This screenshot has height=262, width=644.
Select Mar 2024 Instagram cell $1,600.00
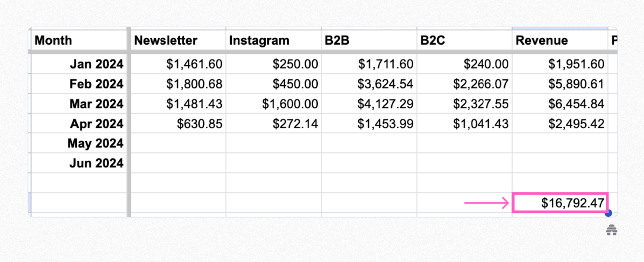point(274,104)
